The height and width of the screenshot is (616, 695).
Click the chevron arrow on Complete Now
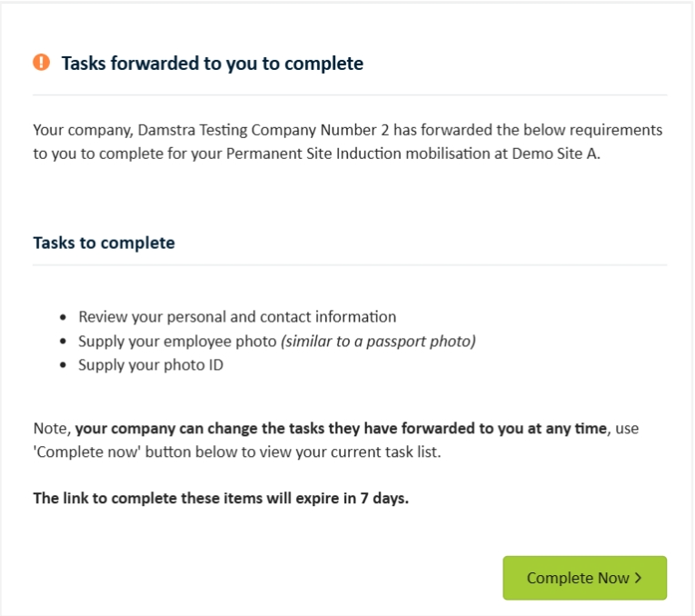tap(638, 578)
